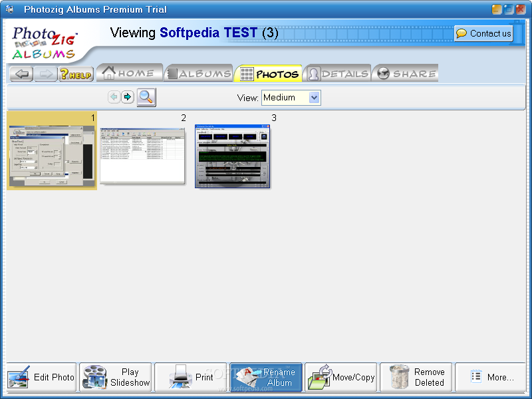The width and height of the screenshot is (532, 399).
Task: Open the Details tab
Action: [337, 73]
